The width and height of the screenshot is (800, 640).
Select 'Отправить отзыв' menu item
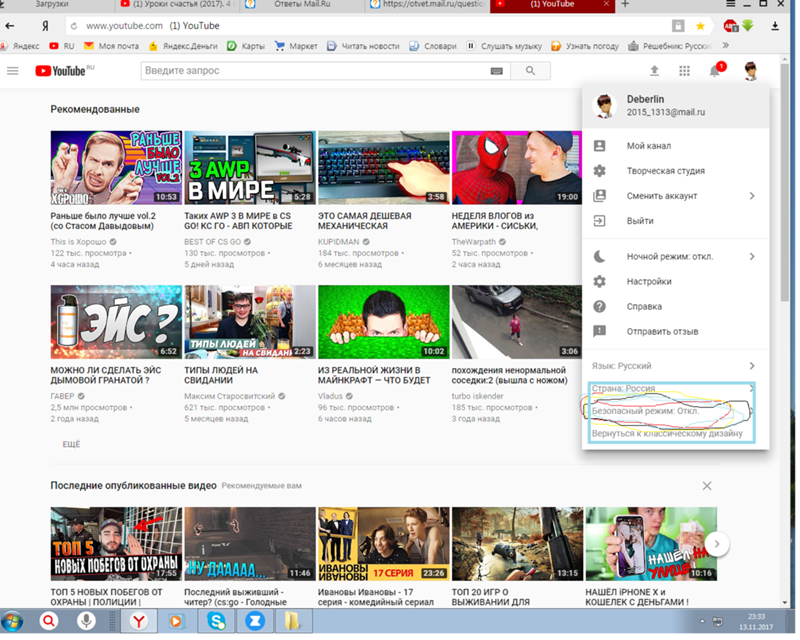tap(676, 332)
